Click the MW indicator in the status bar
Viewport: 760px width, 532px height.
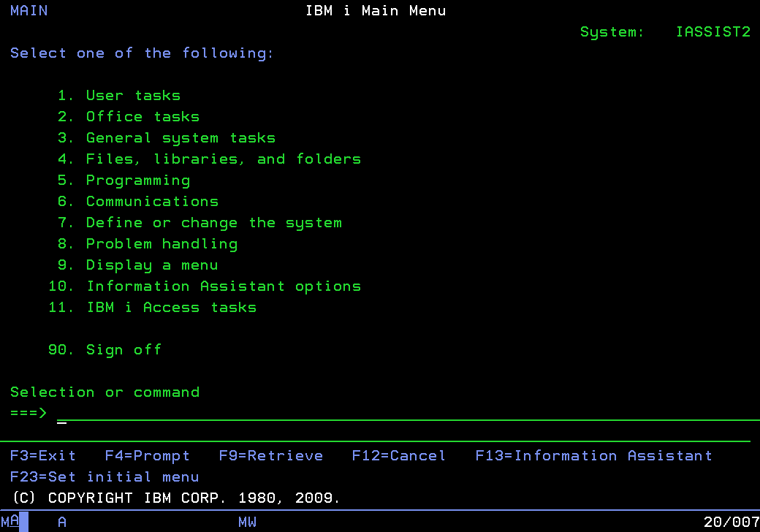tap(247, 522)
